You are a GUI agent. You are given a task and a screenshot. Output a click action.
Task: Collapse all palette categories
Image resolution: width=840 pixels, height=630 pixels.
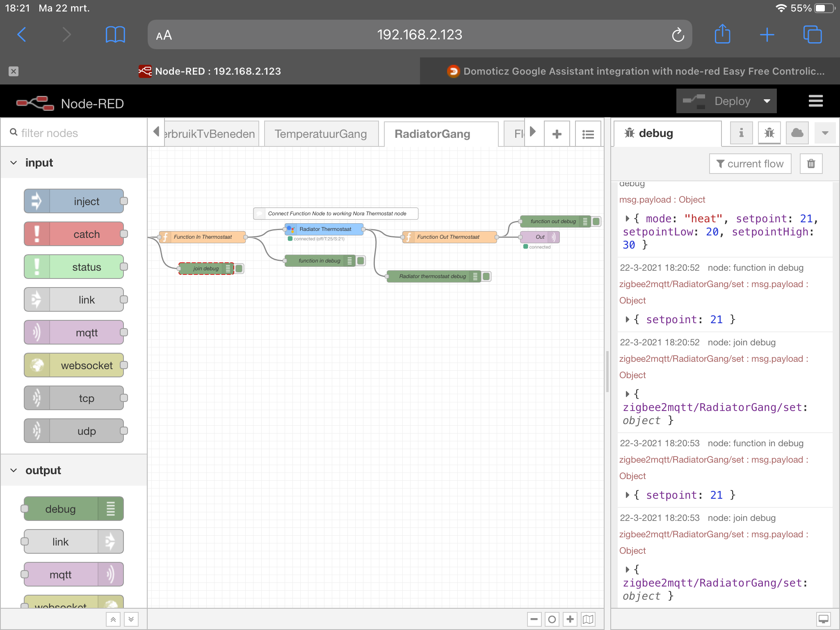[x=113, y=619]
